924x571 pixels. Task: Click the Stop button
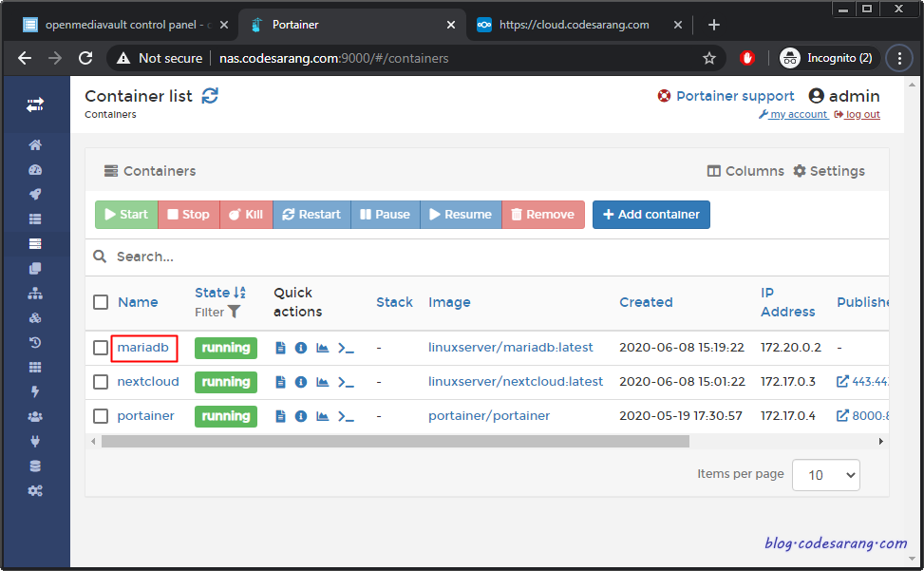pyautogui.click(x=189, y=215)
